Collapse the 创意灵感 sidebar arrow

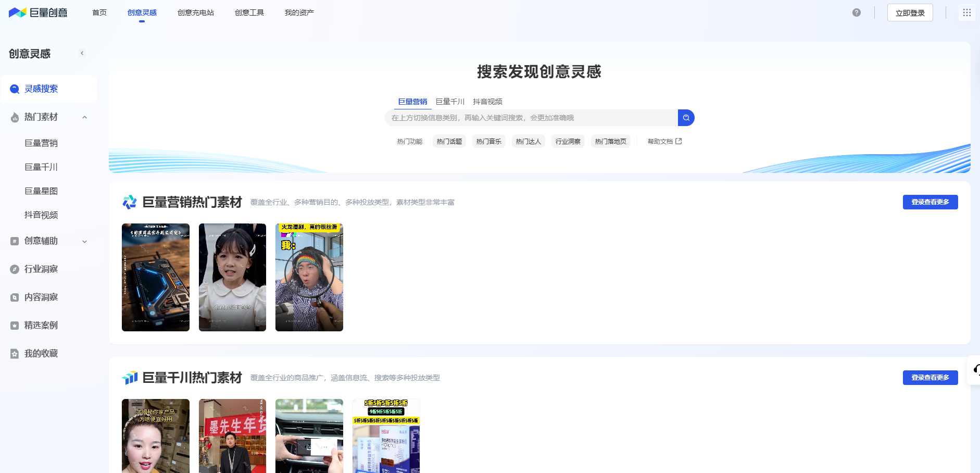point(82,53)
